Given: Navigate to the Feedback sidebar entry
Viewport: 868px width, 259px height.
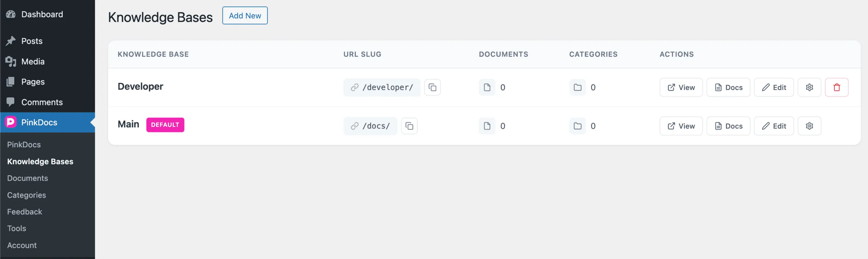Looking at the screenshot, I should (24, 211).
